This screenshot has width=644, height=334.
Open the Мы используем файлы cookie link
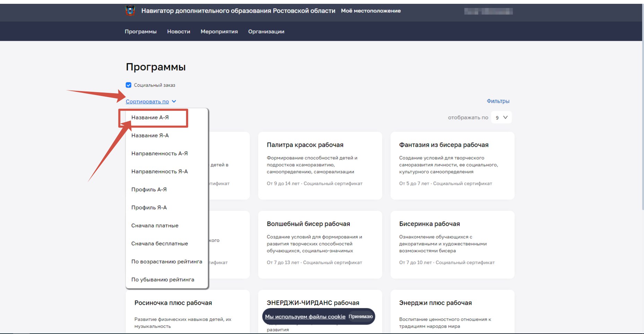[x=305, y=317]
